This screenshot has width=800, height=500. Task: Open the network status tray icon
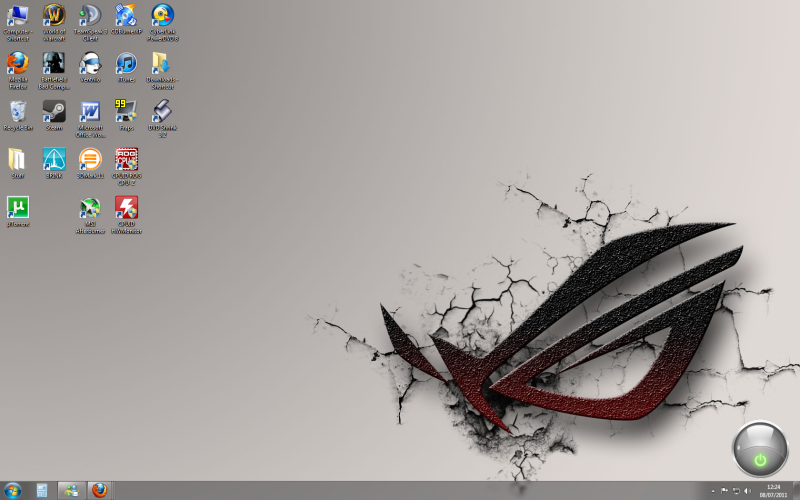click(x=736, y=491)
